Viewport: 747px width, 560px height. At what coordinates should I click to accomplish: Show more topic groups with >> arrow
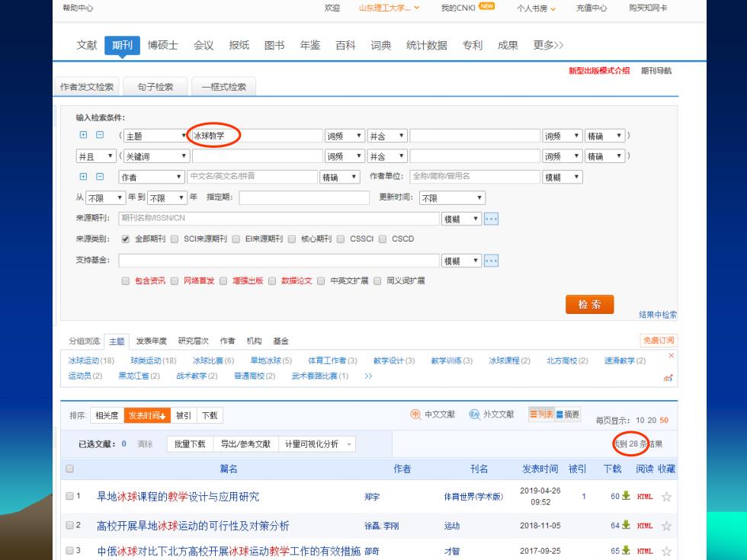pyautogui.click(x=368, y=376)
